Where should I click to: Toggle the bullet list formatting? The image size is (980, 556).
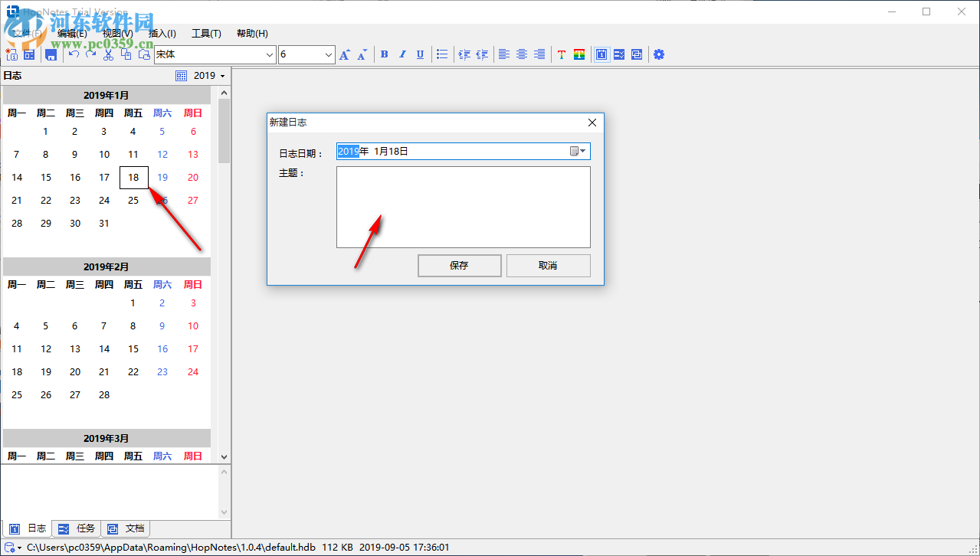pyautogui.click(x=442, y=54)
